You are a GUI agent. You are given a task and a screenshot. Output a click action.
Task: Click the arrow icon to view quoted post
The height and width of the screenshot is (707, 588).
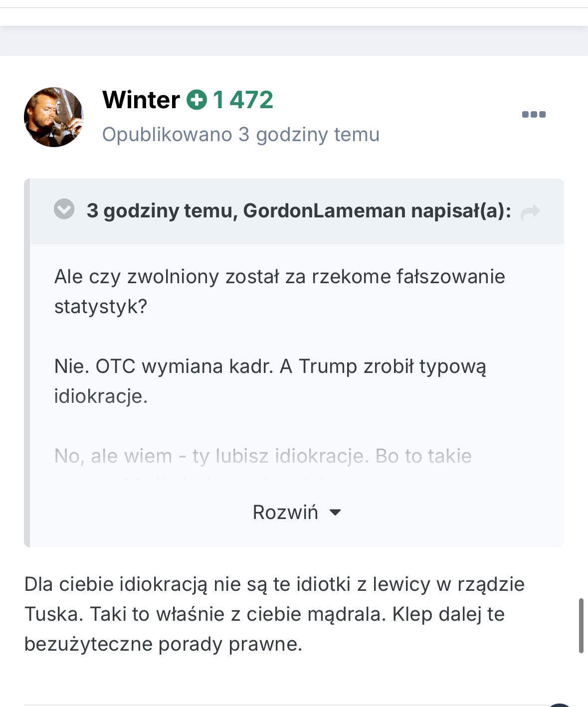click(530, 212)
